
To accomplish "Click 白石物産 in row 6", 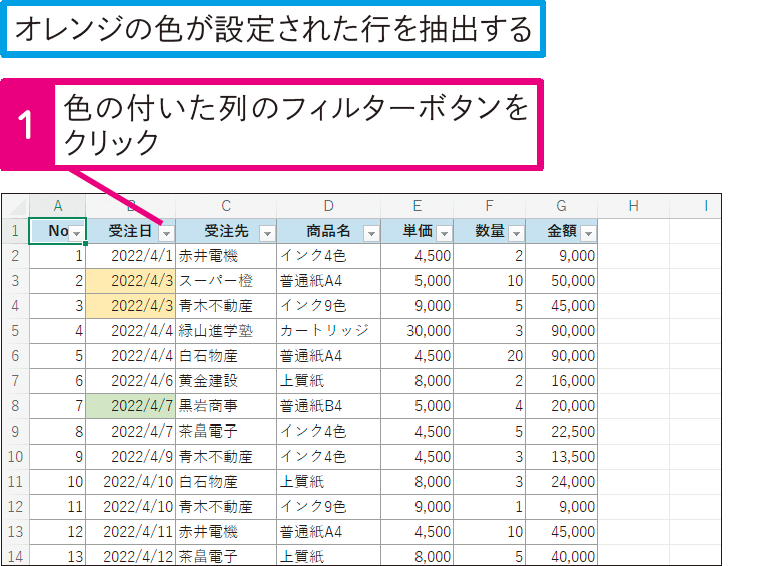I will [226, 356].
